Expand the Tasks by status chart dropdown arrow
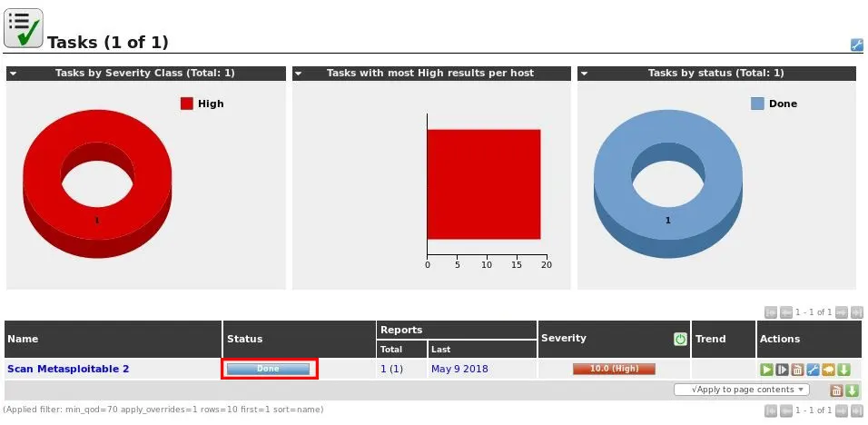 click(x=585, y=74)
